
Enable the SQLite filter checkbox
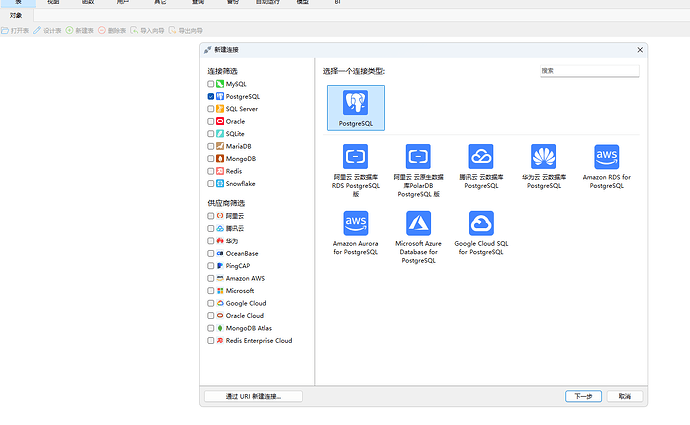210,134
